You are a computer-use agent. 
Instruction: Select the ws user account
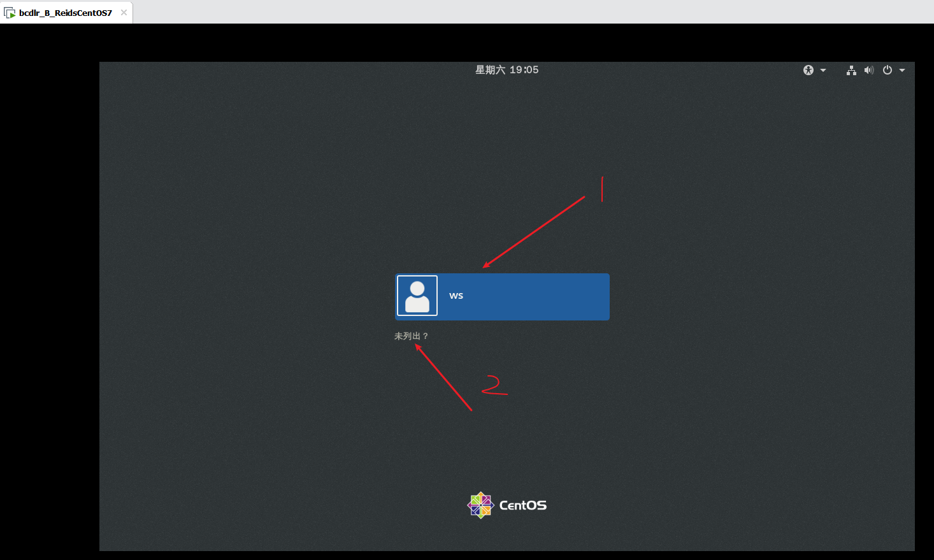(x=502, y=297)
